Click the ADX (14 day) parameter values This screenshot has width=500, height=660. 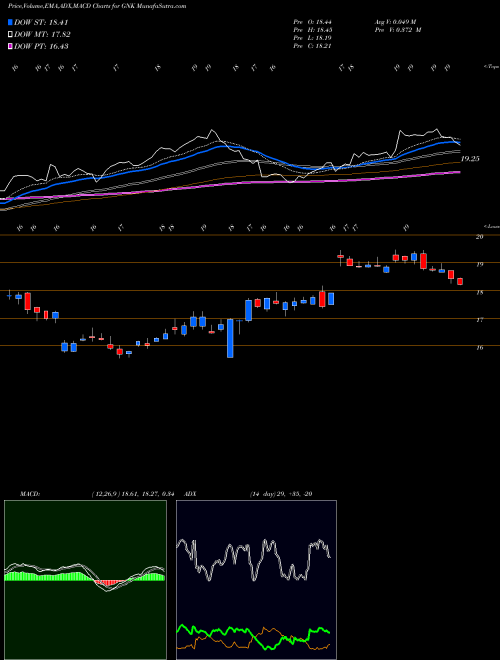click(281, 494)
